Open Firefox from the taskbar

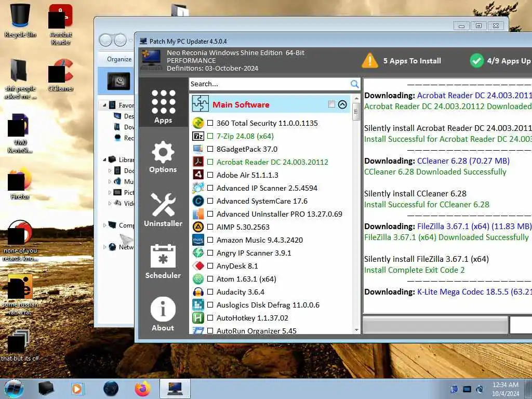tap(142, 389)
